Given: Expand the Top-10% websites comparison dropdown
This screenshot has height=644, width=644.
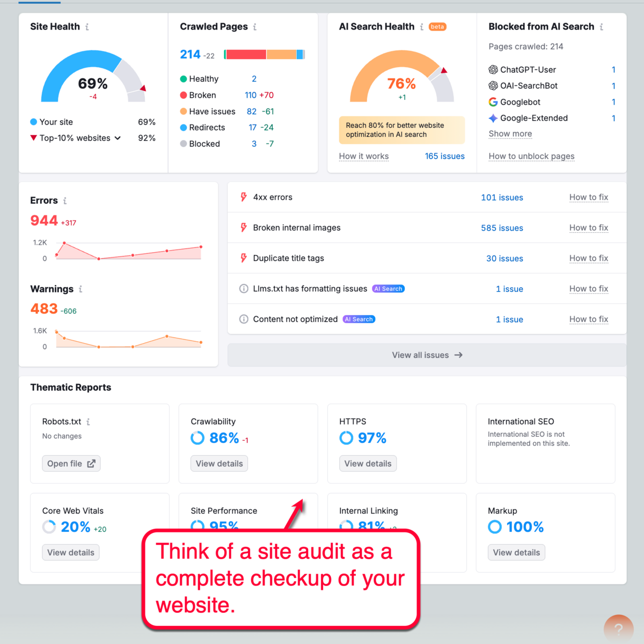Looking at the screenshot, I should [x=118, y=138].
